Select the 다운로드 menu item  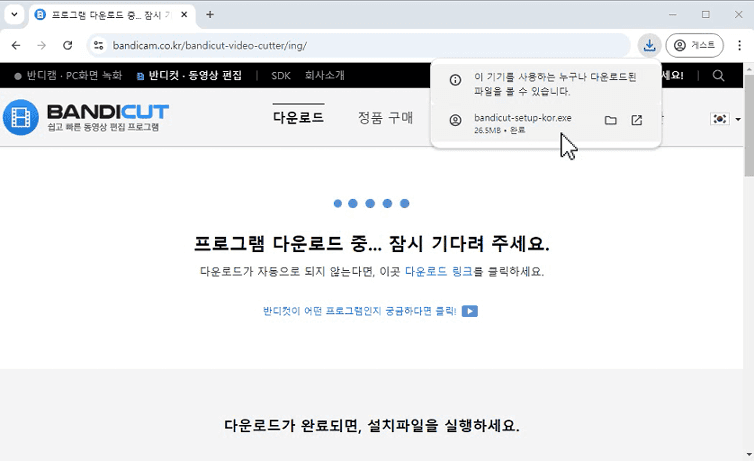click(x=299, y=117)
